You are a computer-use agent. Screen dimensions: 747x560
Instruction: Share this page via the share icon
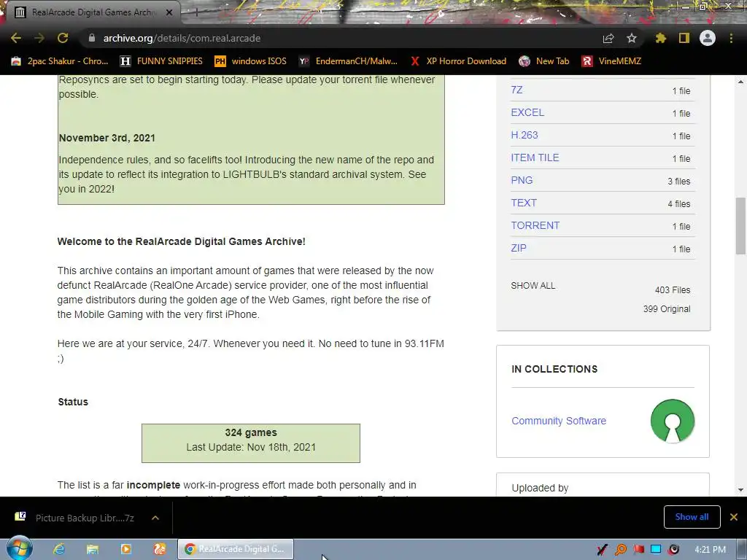tap(608, 38)
